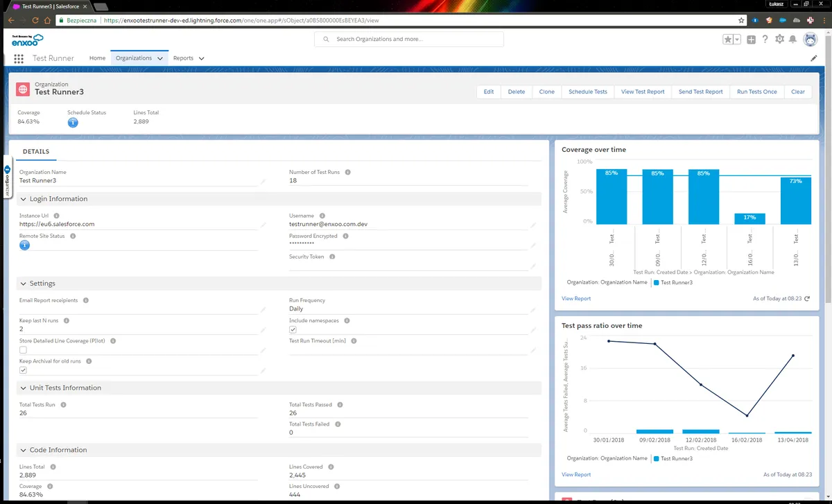Viewport: 832px width, 504px height.
Task: Click the 17% coverage bar
Action: 749,218
